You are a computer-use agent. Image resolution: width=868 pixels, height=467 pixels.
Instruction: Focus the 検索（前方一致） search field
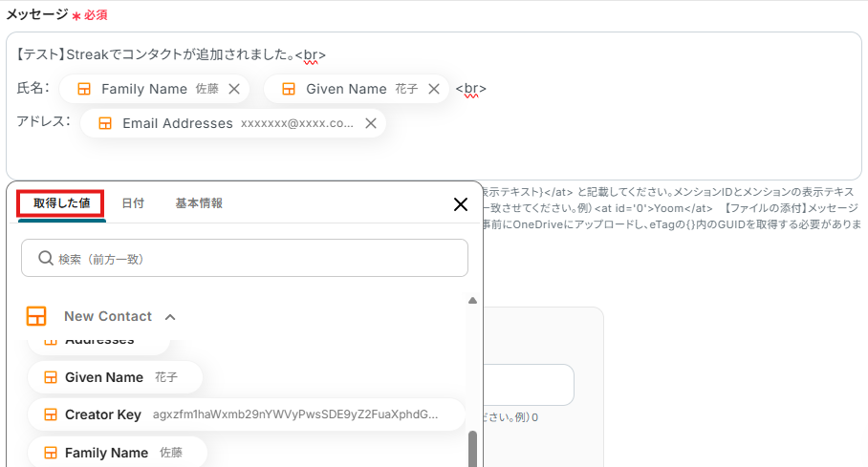tap(245, 258)
